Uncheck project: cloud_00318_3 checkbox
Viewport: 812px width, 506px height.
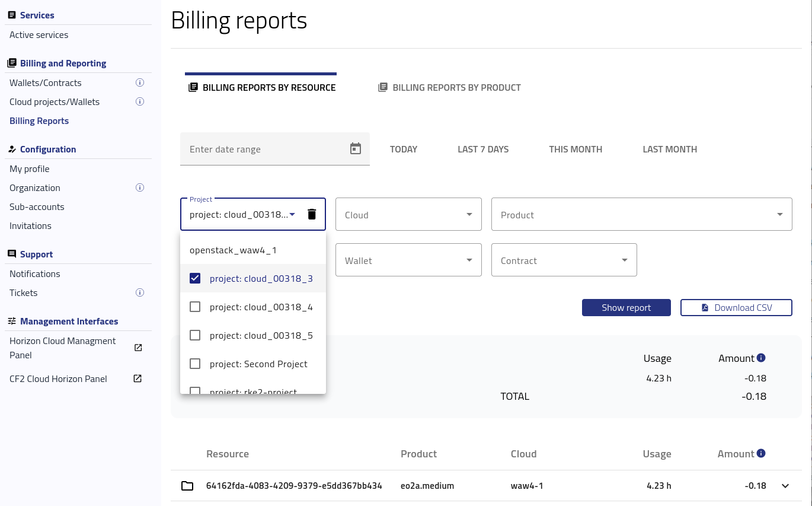(195, 278)
